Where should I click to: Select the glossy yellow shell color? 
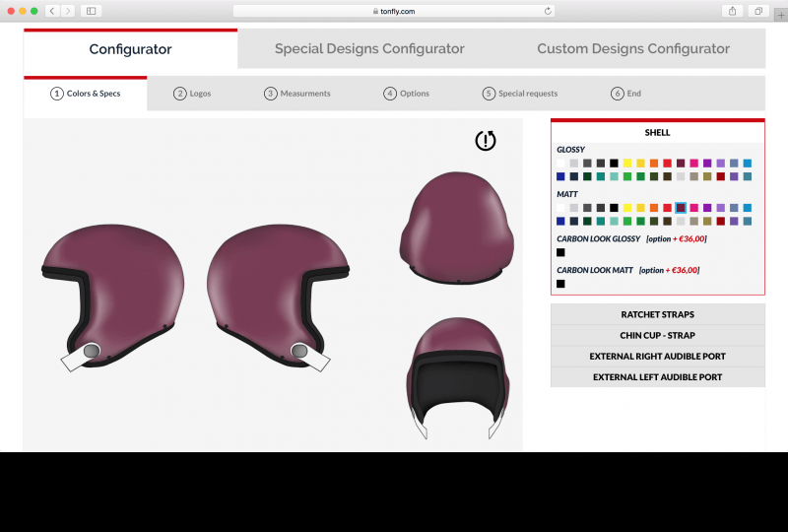(627, 163)
